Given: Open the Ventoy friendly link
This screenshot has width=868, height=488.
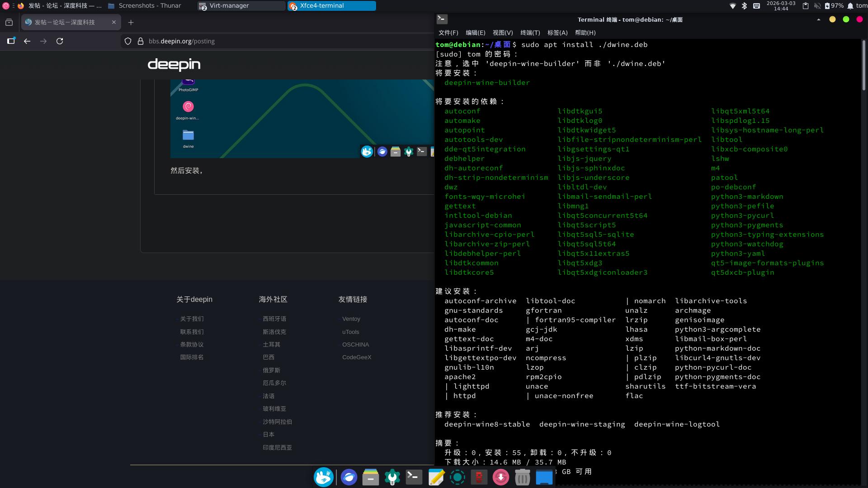Looking at the screenshot, I should (x=351, y=319).
